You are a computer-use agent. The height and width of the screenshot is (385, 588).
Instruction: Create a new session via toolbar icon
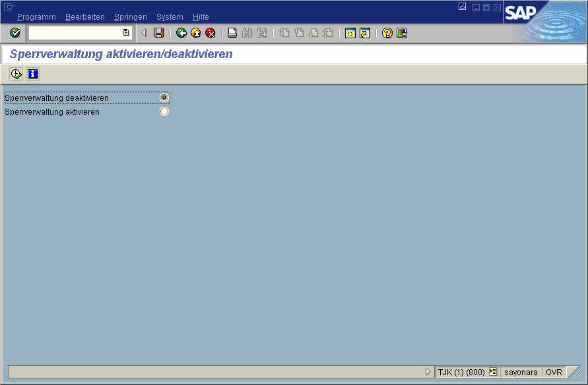[x=350, y=33]
